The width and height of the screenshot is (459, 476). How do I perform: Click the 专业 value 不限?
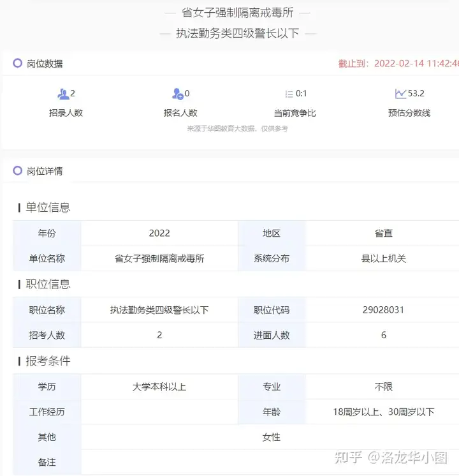(384, 387)
